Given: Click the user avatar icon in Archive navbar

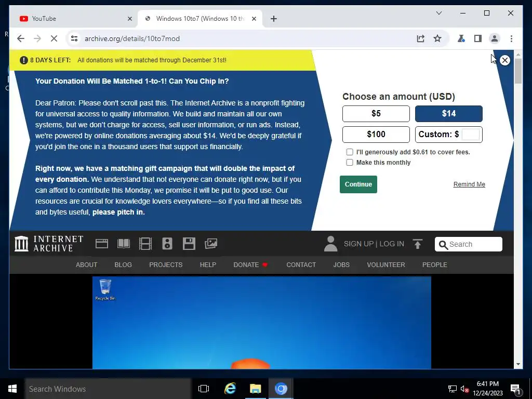Looking at the screenshot, I should (x=330, y=244).
